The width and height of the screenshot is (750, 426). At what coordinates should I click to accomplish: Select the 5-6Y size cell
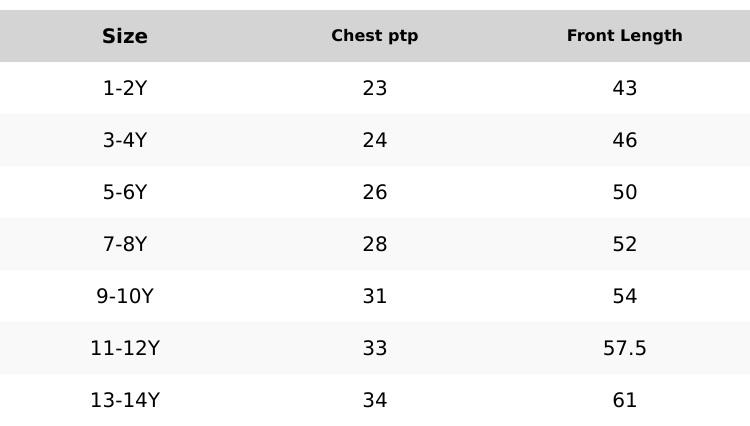[125, 192]
